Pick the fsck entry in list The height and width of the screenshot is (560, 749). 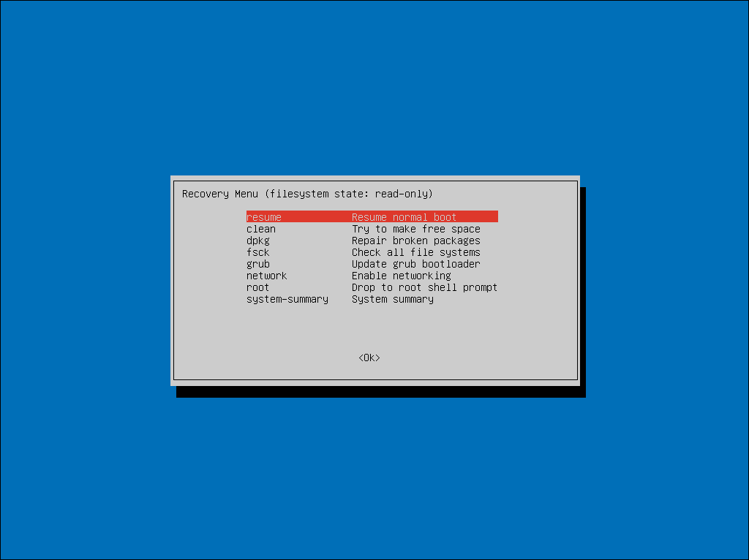(258, 252)
